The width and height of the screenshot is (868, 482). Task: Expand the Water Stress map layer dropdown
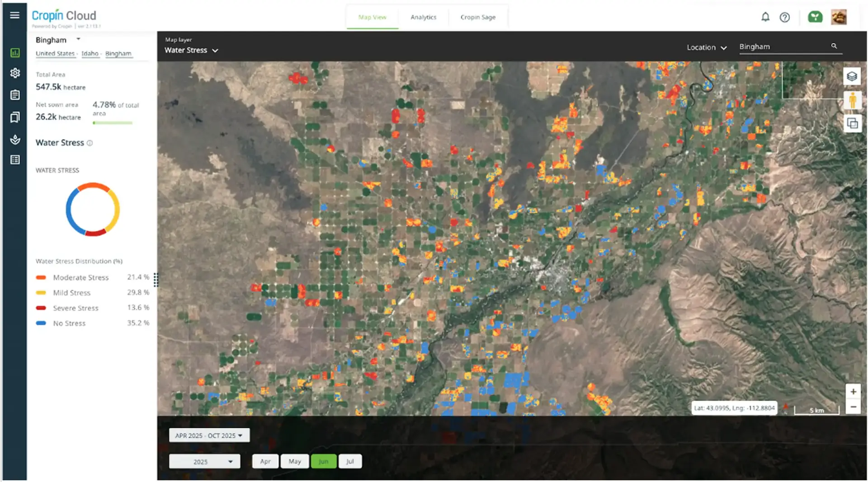tap(191, 50)
